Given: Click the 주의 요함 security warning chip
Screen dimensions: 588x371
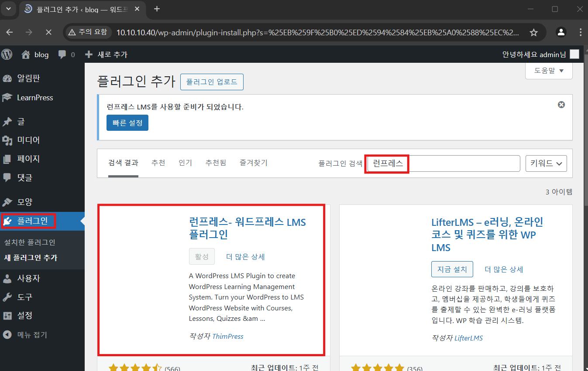Looking at the screenshot, I should tap(88, 32).
